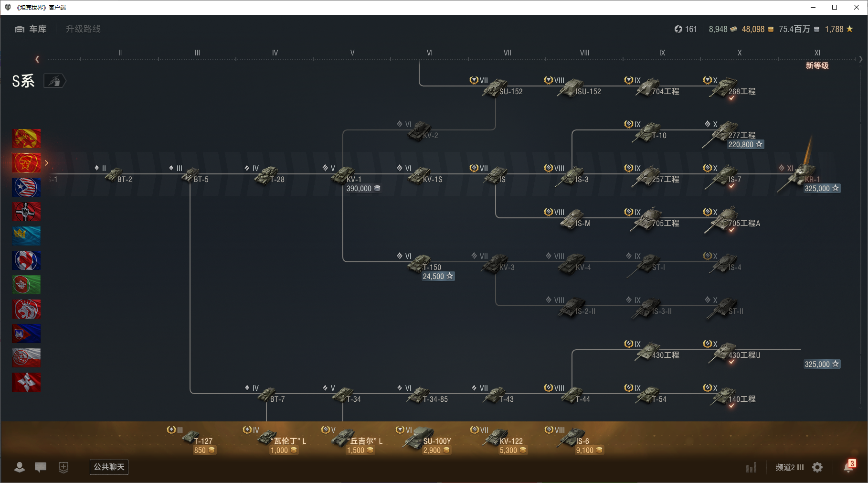Click the KV-1 390,000 purchase price
Image resolution: width=868 pixels, height=483 pixels.
click(x=363, y=189)
